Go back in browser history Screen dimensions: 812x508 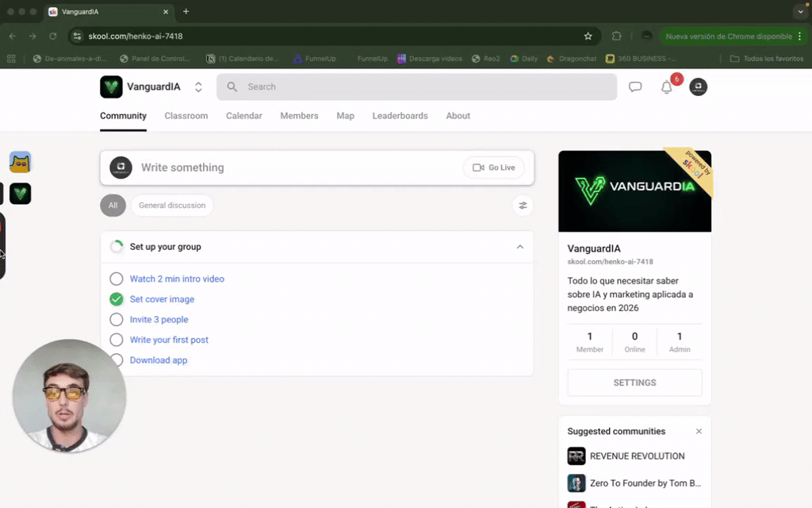13,37
